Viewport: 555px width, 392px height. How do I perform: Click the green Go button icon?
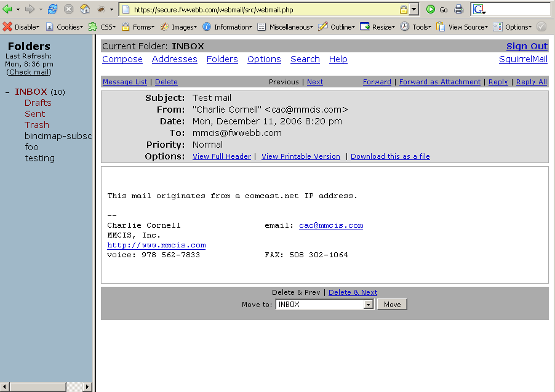(x=431, y=9)
